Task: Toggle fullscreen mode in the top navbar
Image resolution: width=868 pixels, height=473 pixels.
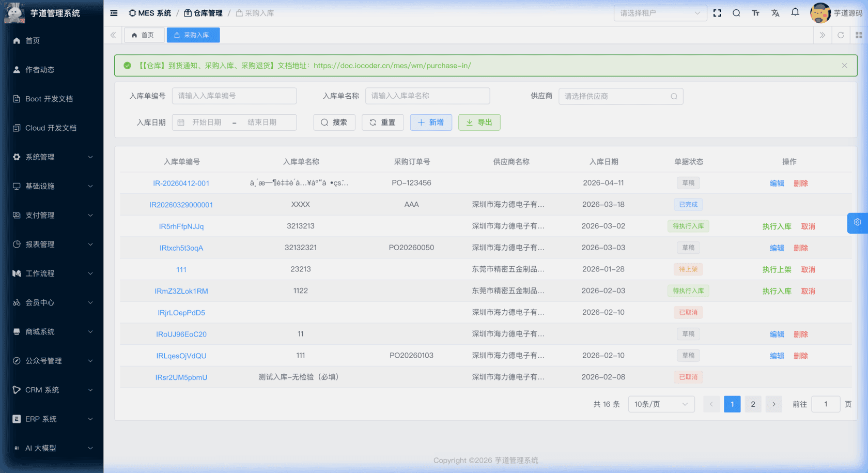Action: click(x=717, y=13)
